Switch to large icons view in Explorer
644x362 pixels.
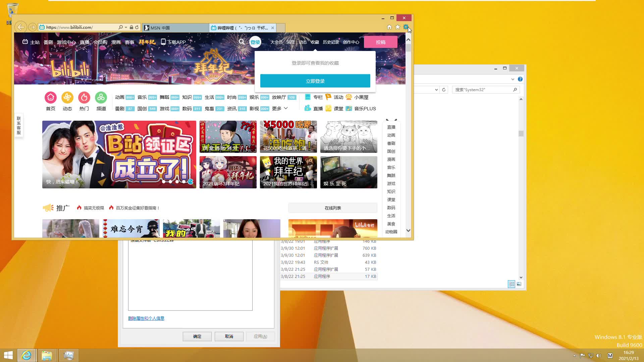point(519,284)
